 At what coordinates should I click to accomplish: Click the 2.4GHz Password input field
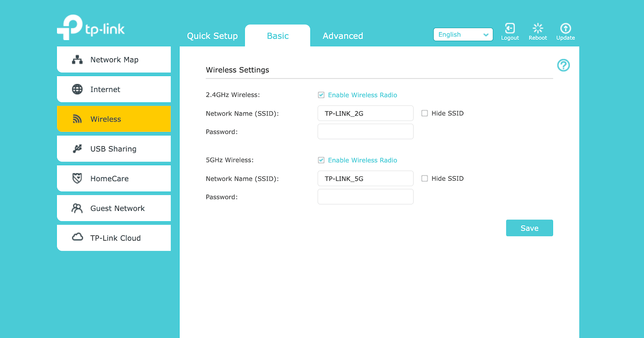(365, 132)
